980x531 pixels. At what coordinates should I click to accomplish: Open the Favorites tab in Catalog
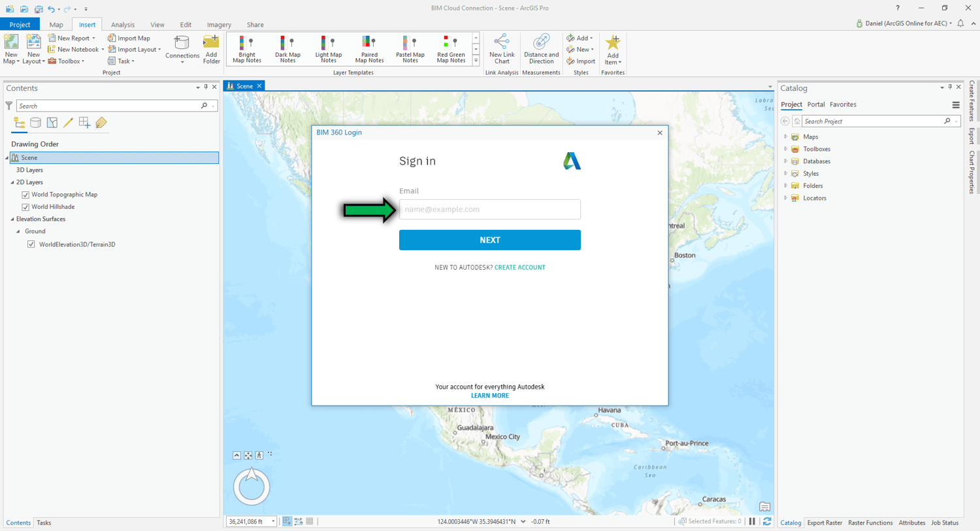(x=843, y=105)
